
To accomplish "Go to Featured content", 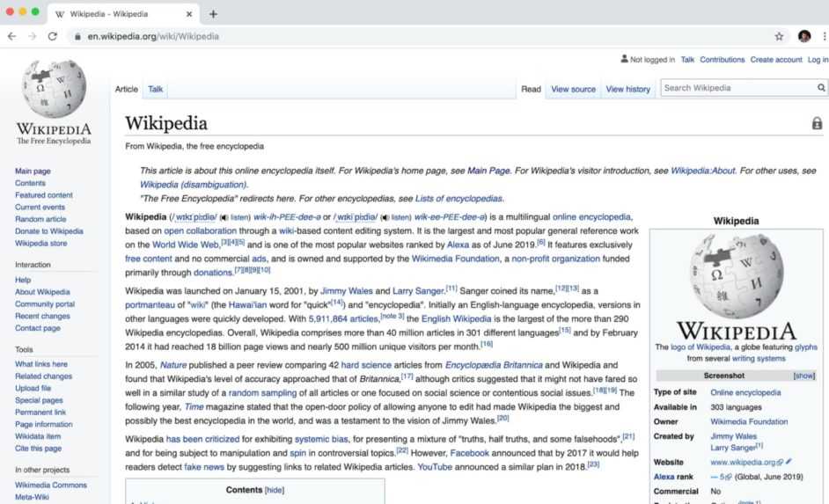I will pos(44,195).
